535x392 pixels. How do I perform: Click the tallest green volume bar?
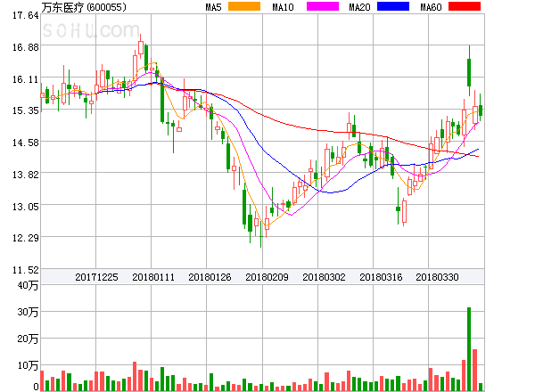[x=469, y=349]
